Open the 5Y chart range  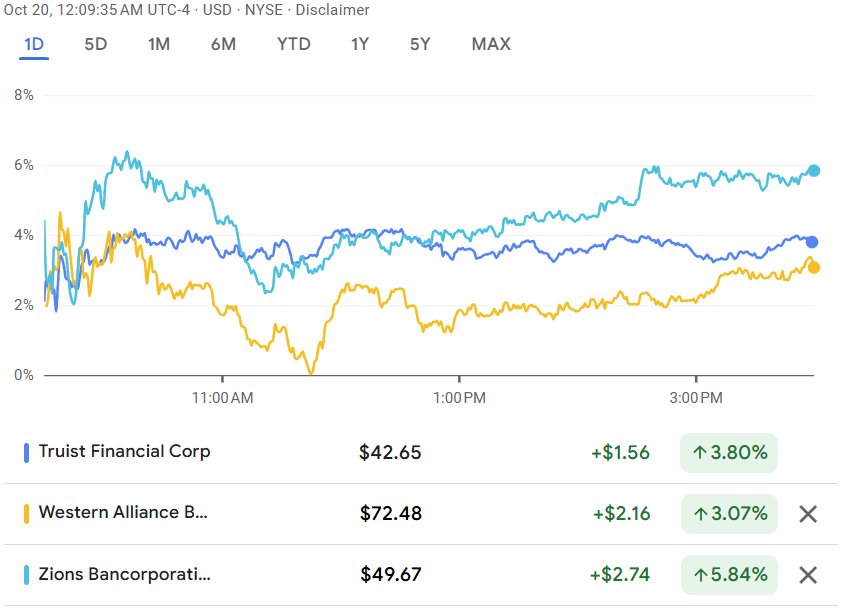click(x=420, y=44)
